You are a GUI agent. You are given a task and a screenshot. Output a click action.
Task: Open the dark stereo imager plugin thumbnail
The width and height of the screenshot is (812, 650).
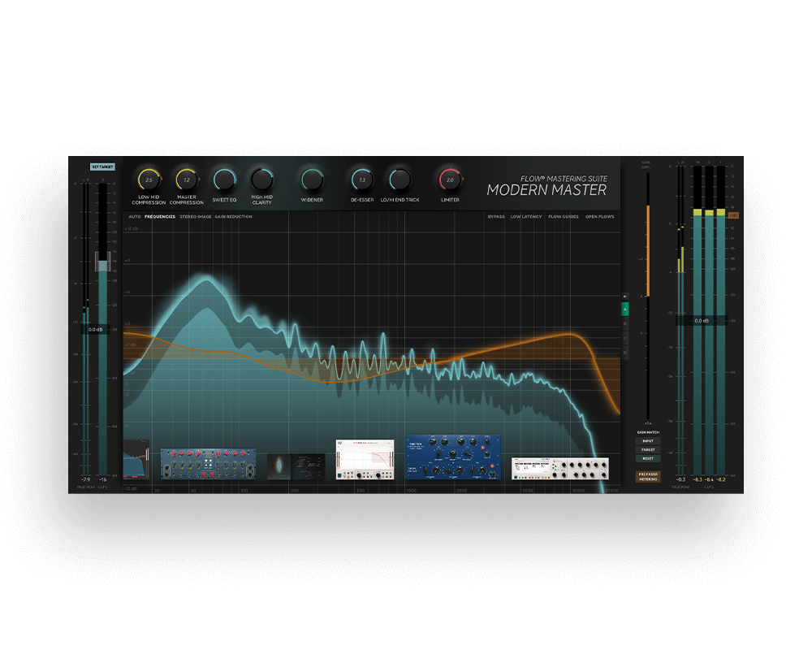pyautogui.click(x=296, y=467)
